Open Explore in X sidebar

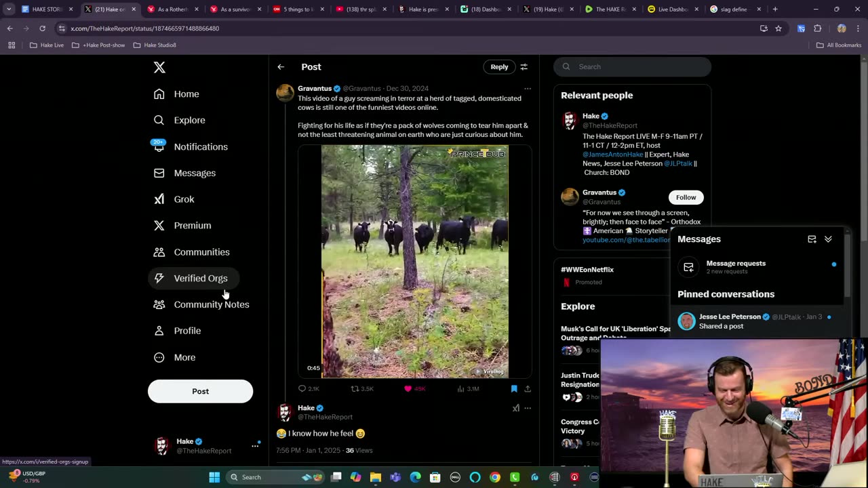click(x=180, y=120)
